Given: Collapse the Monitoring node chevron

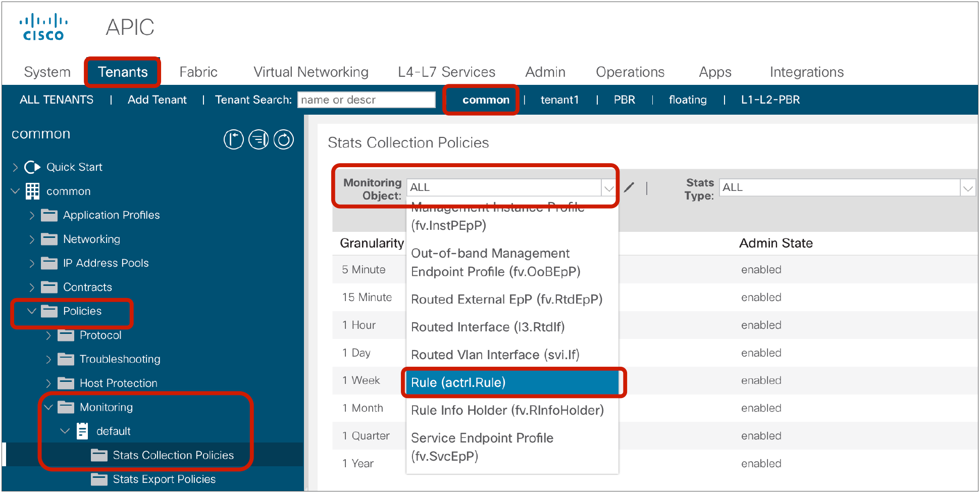Looking at the screenshot, I should point(48,407).
